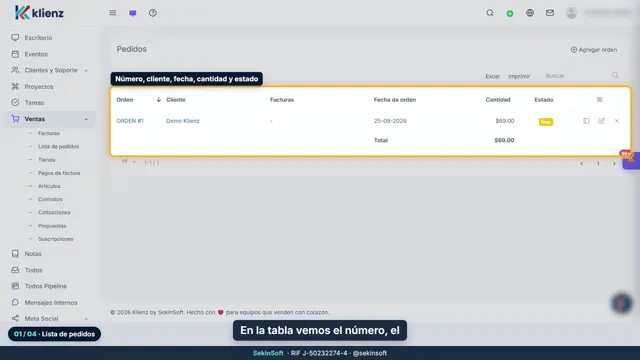Open the rows-per-page 10 dropdown
This screenshot has height=360, width=640.
point(128,162)
